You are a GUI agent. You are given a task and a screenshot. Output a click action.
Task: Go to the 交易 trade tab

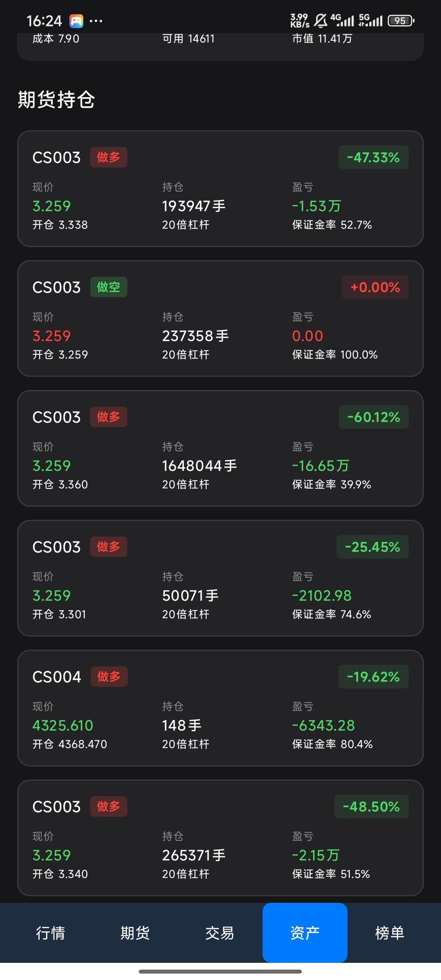220,933
